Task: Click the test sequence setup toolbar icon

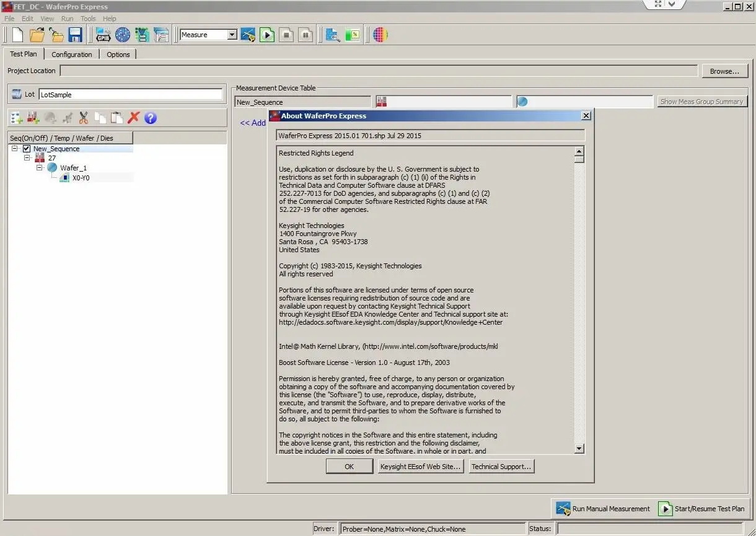Action: [x=142, y=35]
